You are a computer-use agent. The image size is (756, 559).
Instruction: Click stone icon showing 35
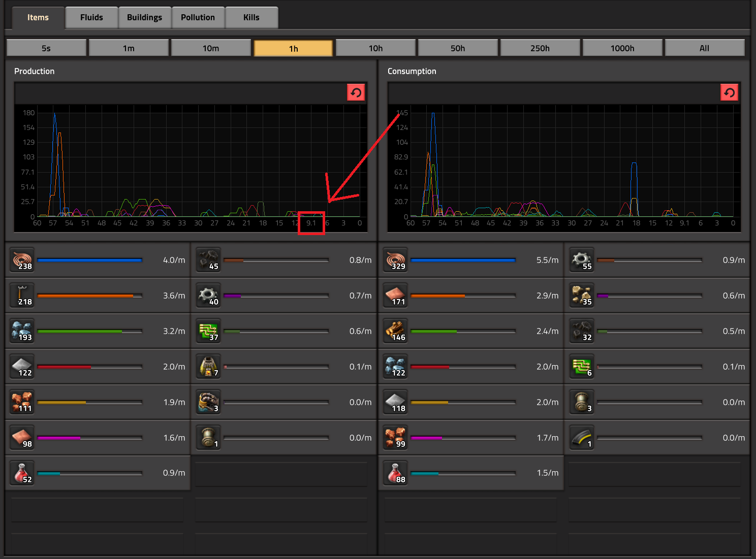point(582,295)
